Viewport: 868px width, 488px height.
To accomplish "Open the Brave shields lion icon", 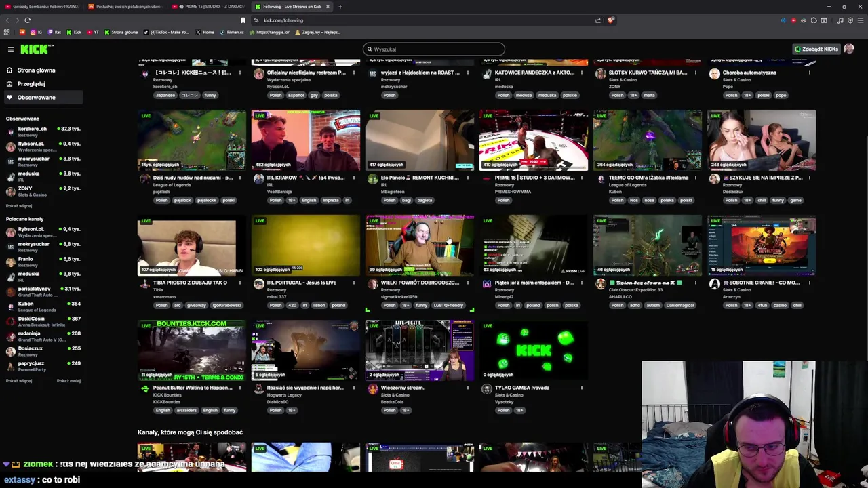I will coord(610,20).
